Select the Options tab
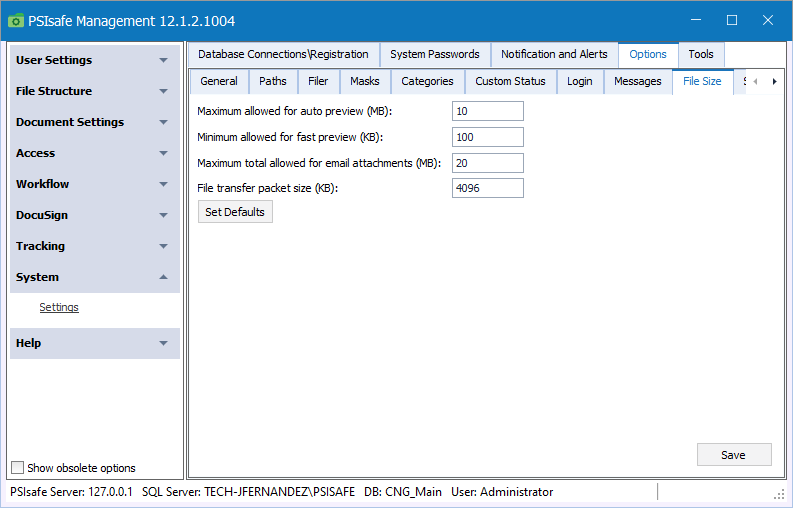The width and height of the screenshot is (793, 508). tap(648, 54)
